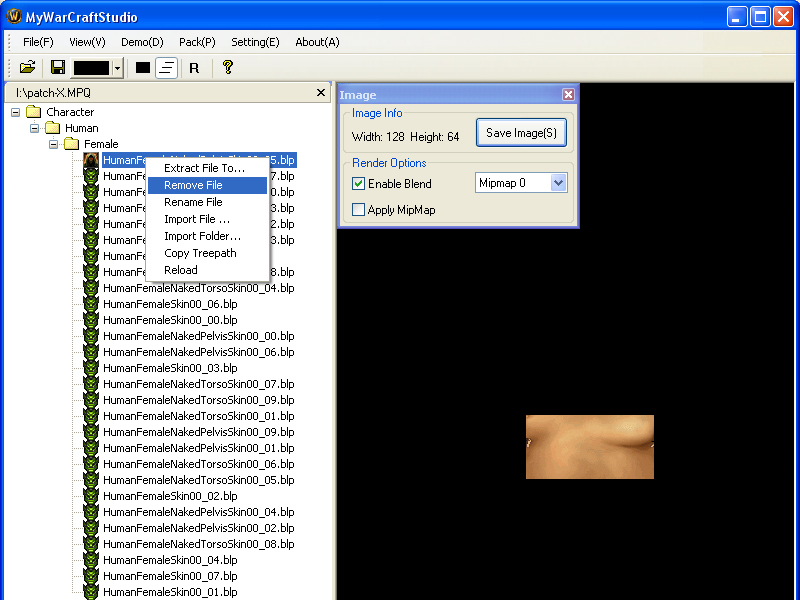
Task: Choose Import File ... in the context menu
Action: click(x=207, y=219)
